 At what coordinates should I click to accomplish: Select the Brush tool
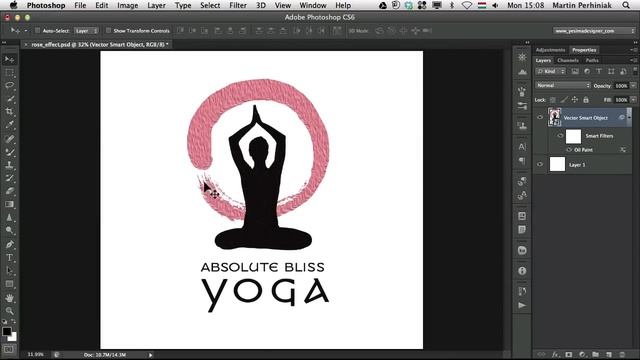[x=9, y=152]
